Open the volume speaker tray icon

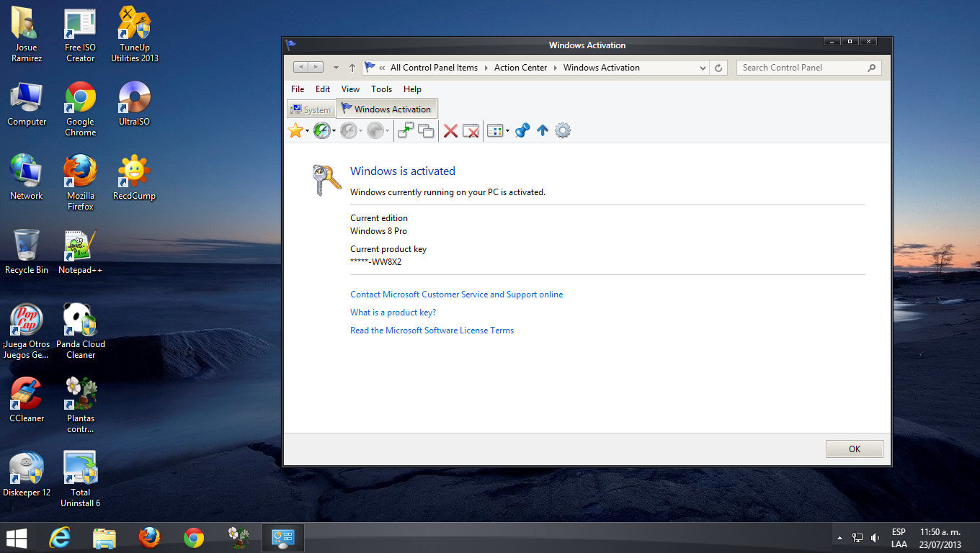[x=876, y=538]
